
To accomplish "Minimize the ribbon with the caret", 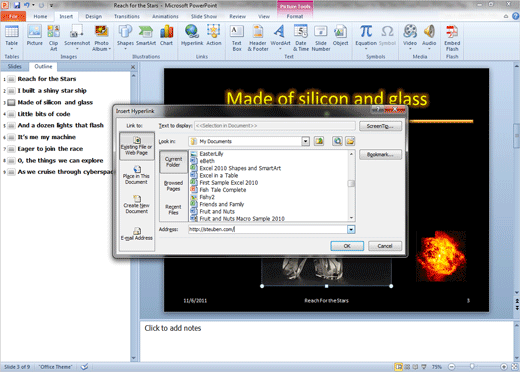I will [506, 16].
